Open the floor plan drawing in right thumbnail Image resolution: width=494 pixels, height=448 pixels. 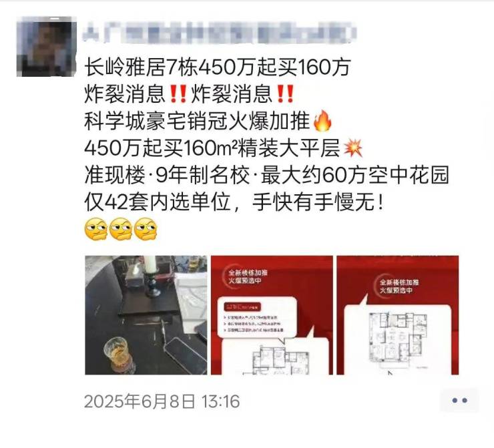tap(398, 340)
